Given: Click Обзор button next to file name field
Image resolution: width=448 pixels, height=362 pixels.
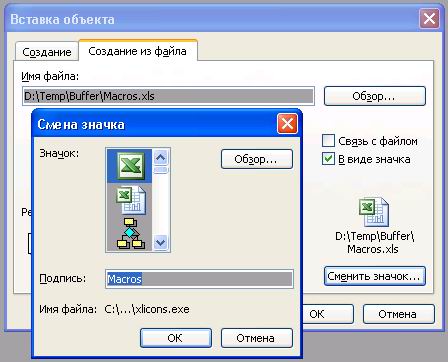Looking at the screenshot, I should (x=375, y=96).
